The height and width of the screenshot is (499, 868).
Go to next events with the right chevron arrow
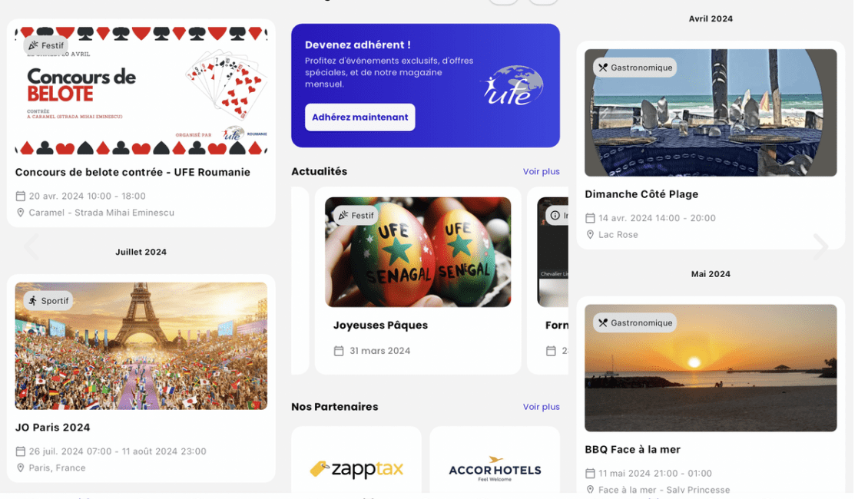[x=821, y=246]
